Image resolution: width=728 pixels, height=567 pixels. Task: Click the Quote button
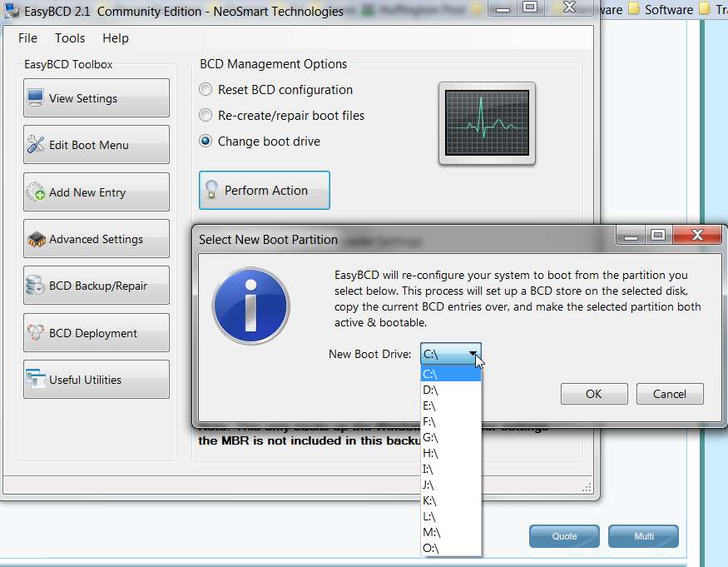click(x=564, y=536)
